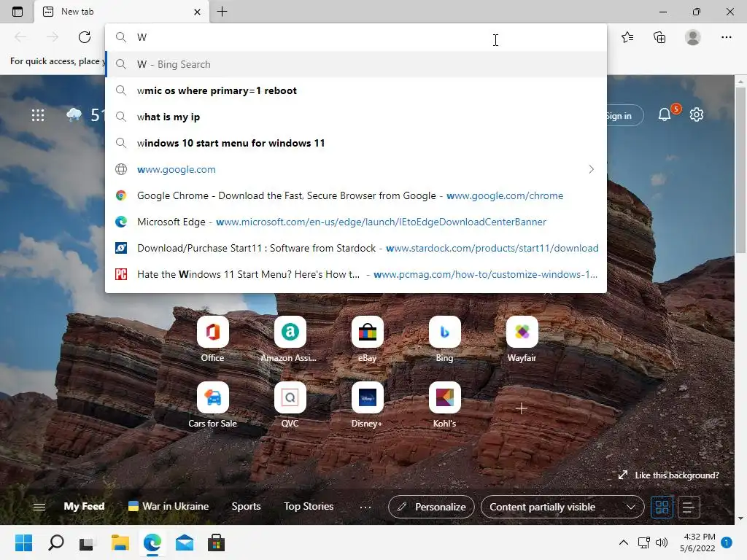Open Microsoft Edge history suggestion

tap(356, 222)
